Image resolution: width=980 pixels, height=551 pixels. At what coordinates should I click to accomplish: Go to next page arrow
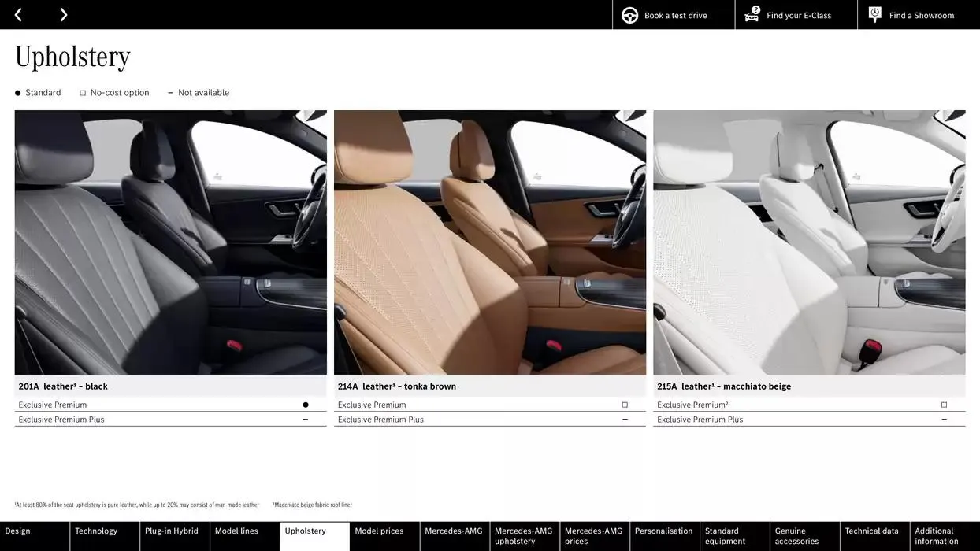(x=64, y=15)
